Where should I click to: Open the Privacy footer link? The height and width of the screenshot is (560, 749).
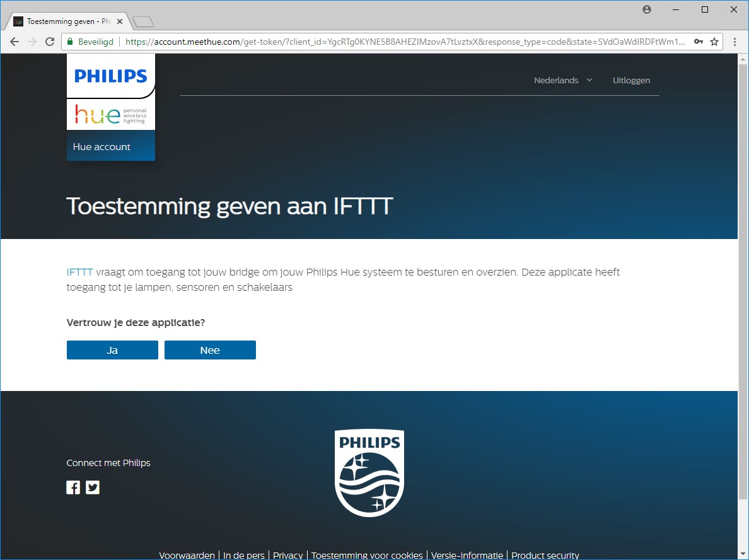(287, 555)
